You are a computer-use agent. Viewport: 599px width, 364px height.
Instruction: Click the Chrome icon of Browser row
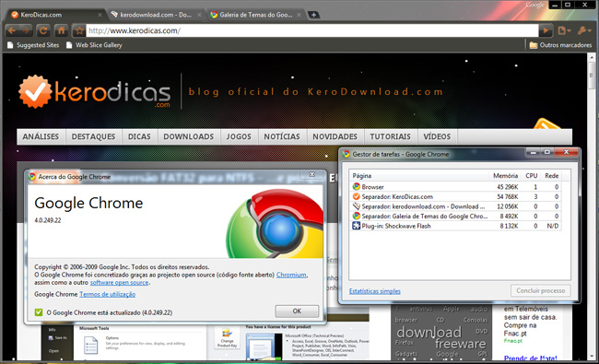coord(356,187)
